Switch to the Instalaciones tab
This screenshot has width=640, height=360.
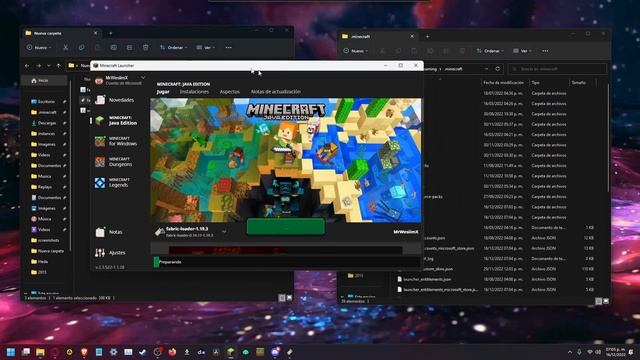[x=194, y=92]
